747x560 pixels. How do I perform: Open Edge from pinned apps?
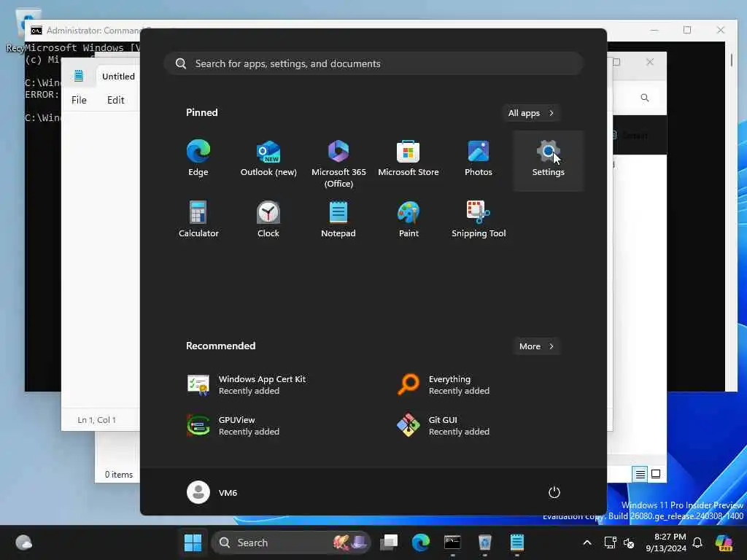pos(198,158)
